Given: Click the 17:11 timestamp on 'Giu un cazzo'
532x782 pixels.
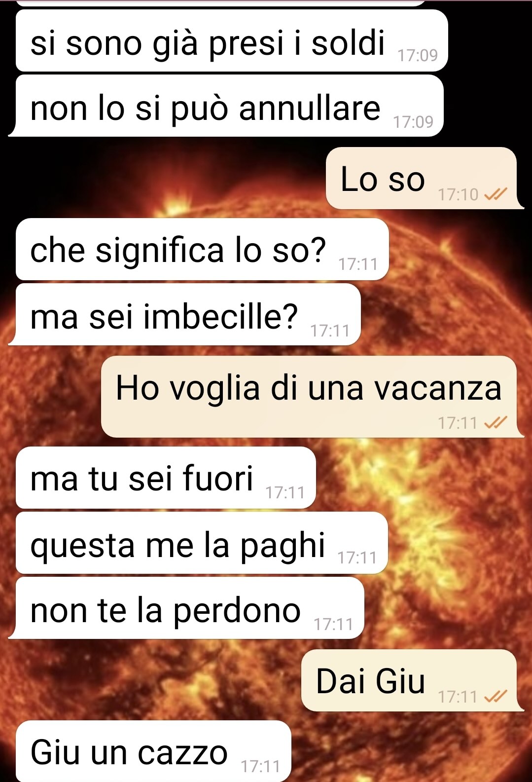Looking at the screenshot, I should click(260, 766).
